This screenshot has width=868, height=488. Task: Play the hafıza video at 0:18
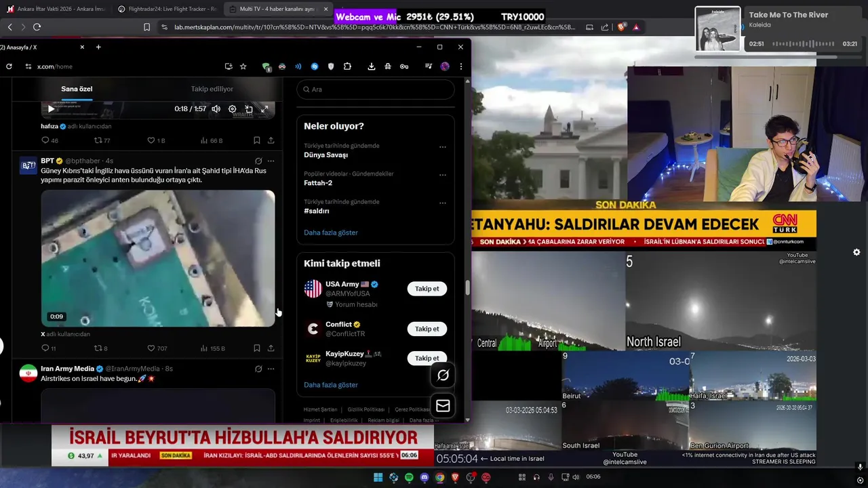pyautogui.click(x=51, y=109)
